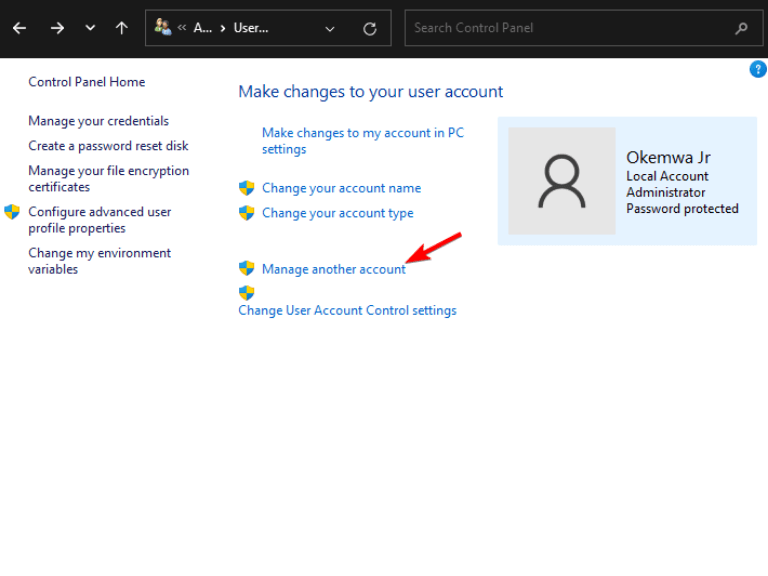Click the search magnifier icon
This screenshot has width=768, height=576.
click(742, 28)
